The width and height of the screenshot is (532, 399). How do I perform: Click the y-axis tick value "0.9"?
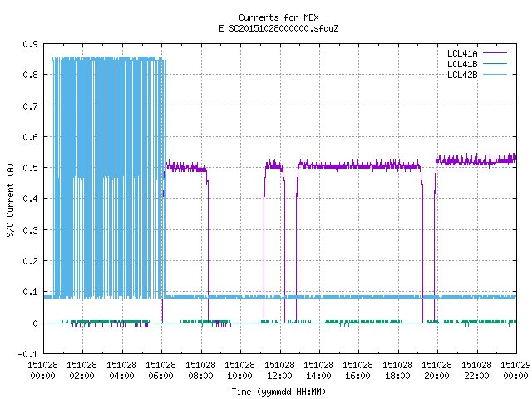pyautogui.click(x=30, y=44)
